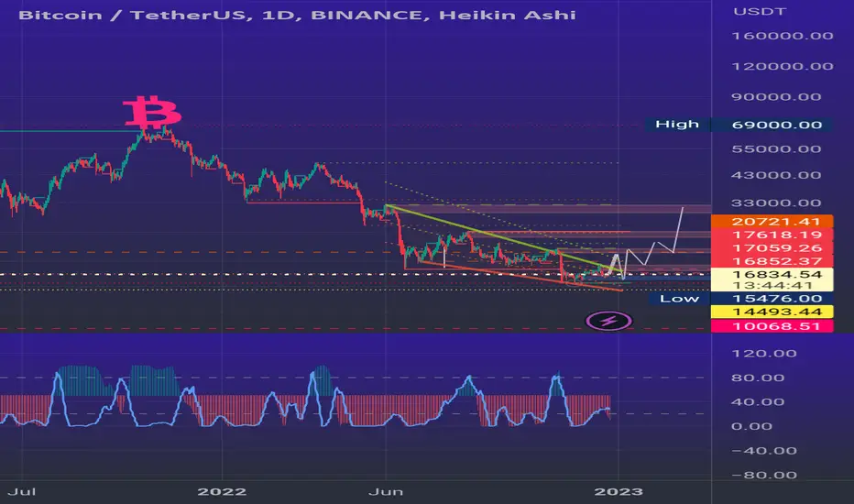
Task: Click the pink 10068.51 price tag
Action: click(x=772, y=326)
